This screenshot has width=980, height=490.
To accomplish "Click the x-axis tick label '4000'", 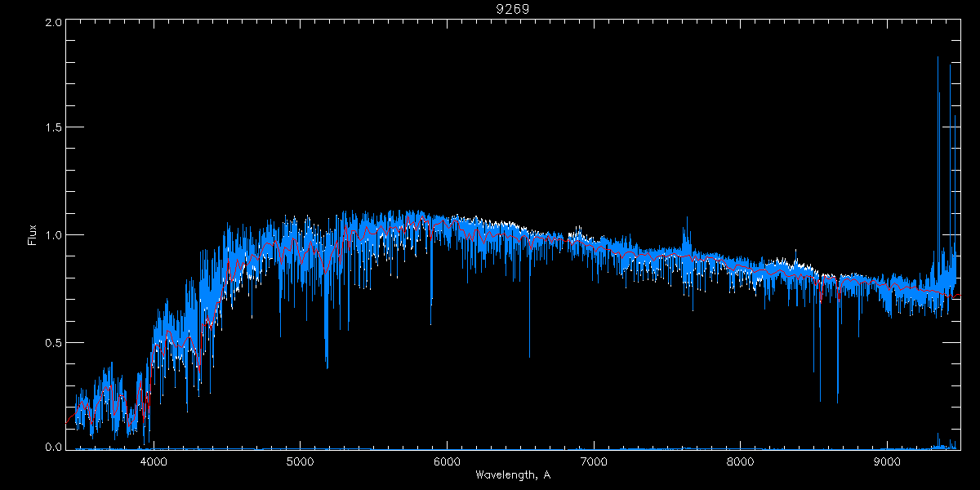I will point(154,461).
